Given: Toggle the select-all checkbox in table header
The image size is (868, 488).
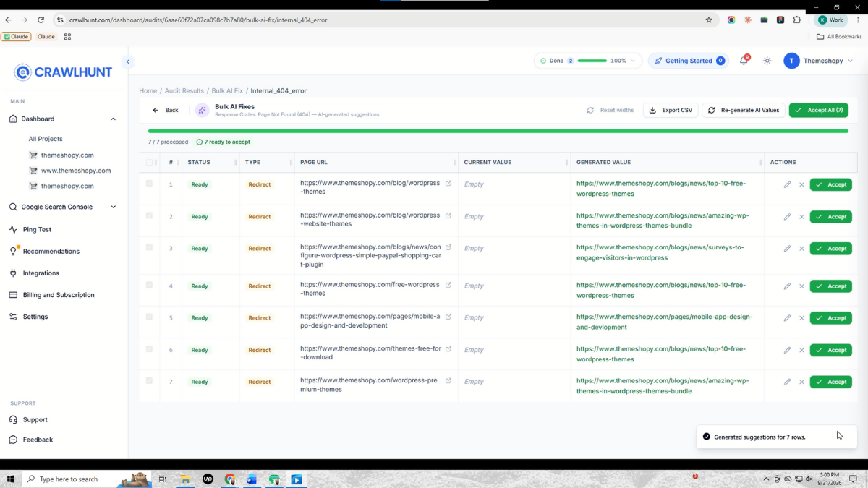Looking at the screenshot, I should 150,163.
